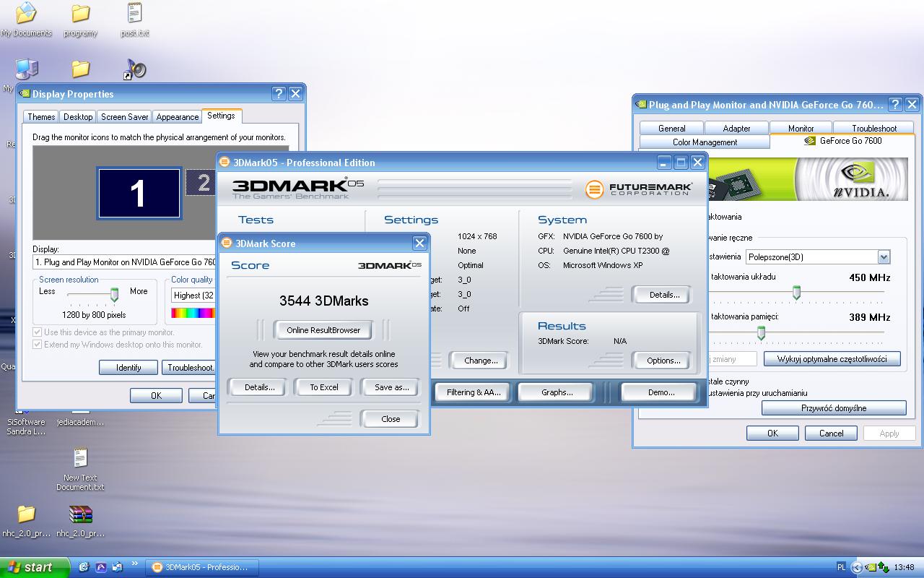Image resolution: width=924 pixels, height=578 pixels.
Task: Click the To Excel button
Action: click(324, 387)
